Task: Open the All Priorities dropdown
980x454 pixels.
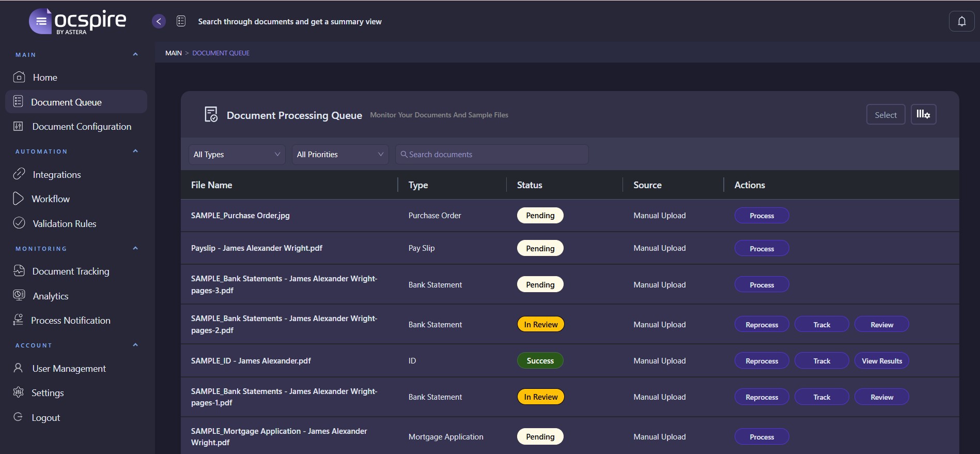Action: [340, 155]
